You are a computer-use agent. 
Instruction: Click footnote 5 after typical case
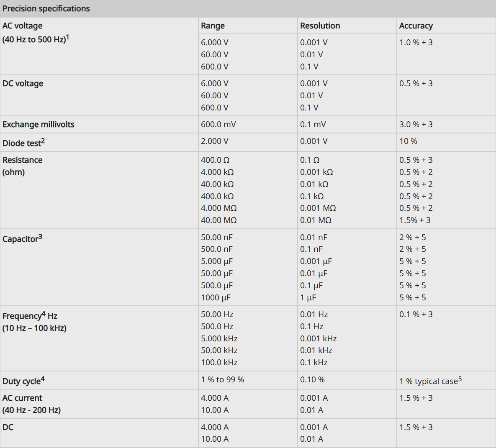tap(460, 379)
